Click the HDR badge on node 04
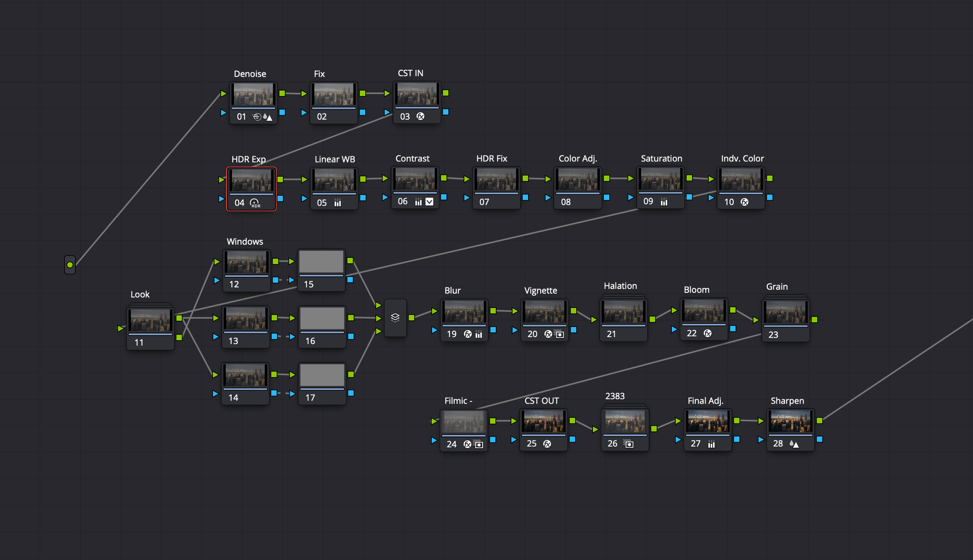This screenshot has height=560, width=973. [x=255, y=203]
